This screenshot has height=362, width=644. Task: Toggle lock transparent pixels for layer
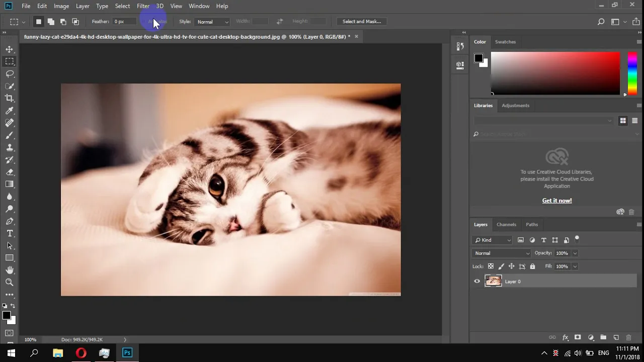pyautogui.click(x=491, y=266)
